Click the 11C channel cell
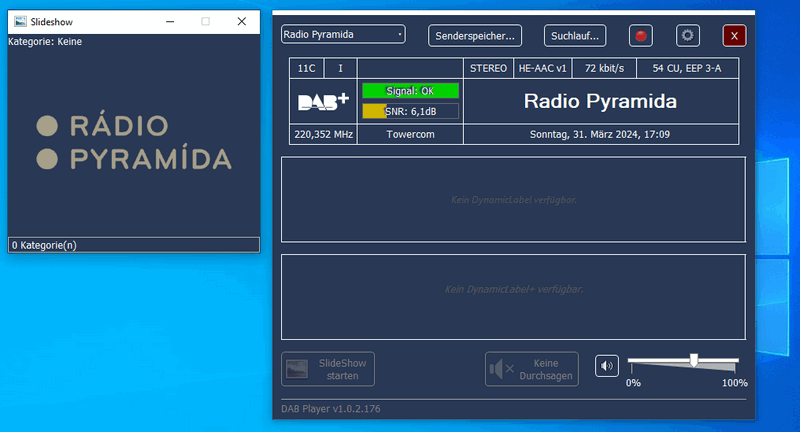 [306, 68]
